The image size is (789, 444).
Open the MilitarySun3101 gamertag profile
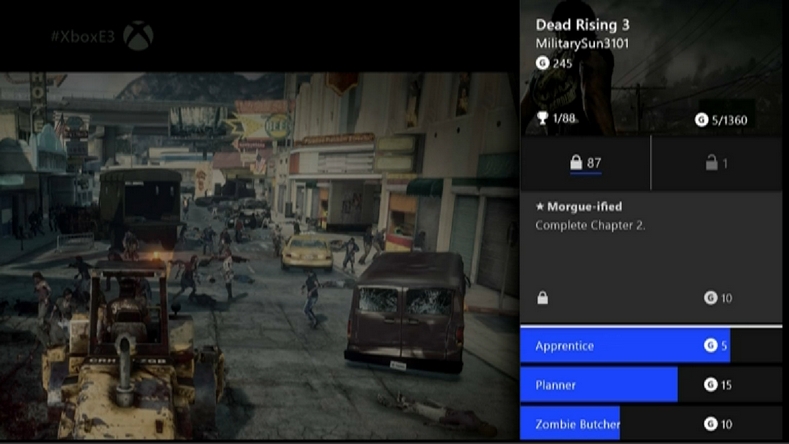[582, 44]
